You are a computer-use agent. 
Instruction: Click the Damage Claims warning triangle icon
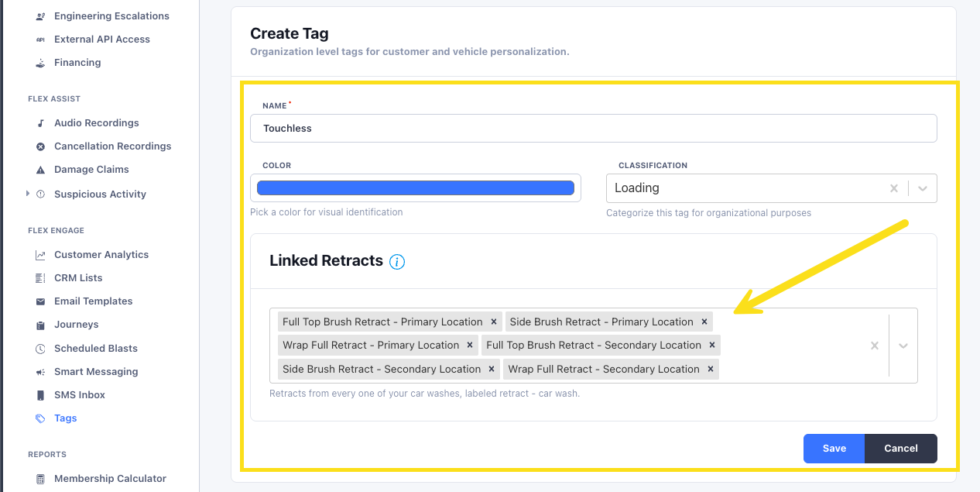point(40,170)
